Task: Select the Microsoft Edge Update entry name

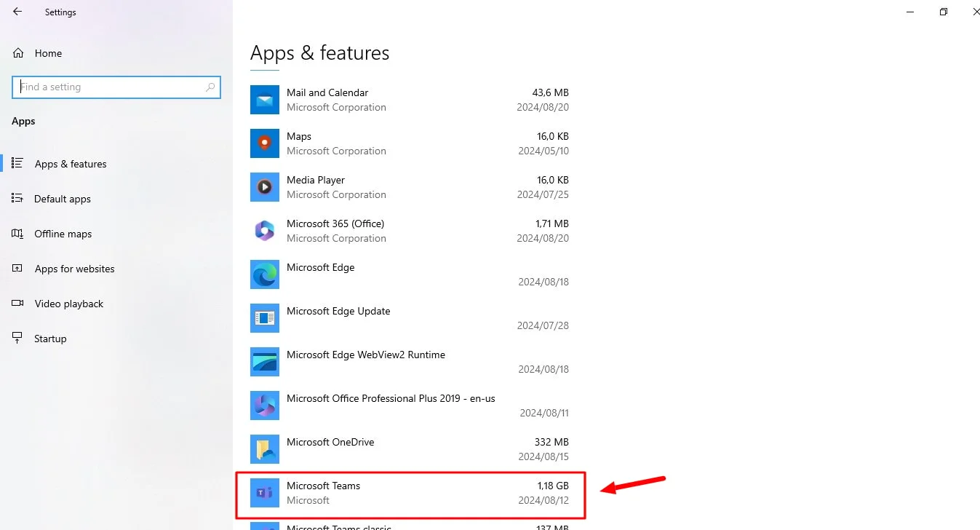Action: (x=338, y=311)
